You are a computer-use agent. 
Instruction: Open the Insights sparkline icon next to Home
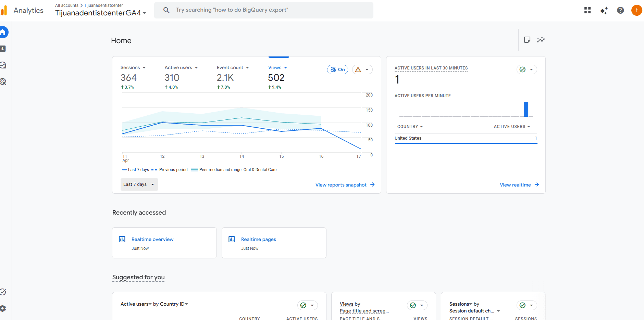[541, 40]
